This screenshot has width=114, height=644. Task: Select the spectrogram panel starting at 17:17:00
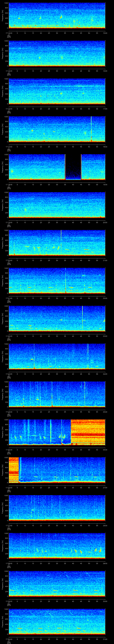pyautogui.click(x=57, y=129)
